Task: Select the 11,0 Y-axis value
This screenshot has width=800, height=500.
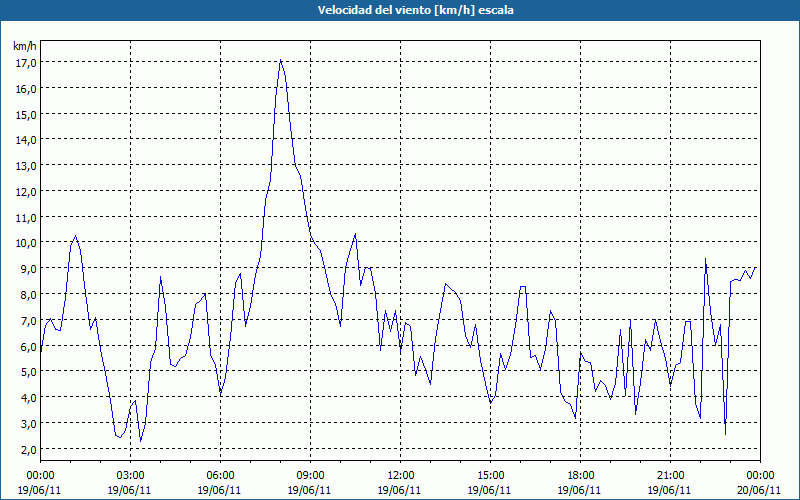Action: tap(25, 217)
